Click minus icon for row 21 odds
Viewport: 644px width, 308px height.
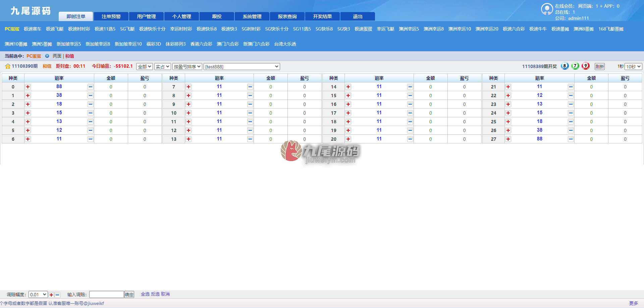(571, 87)
